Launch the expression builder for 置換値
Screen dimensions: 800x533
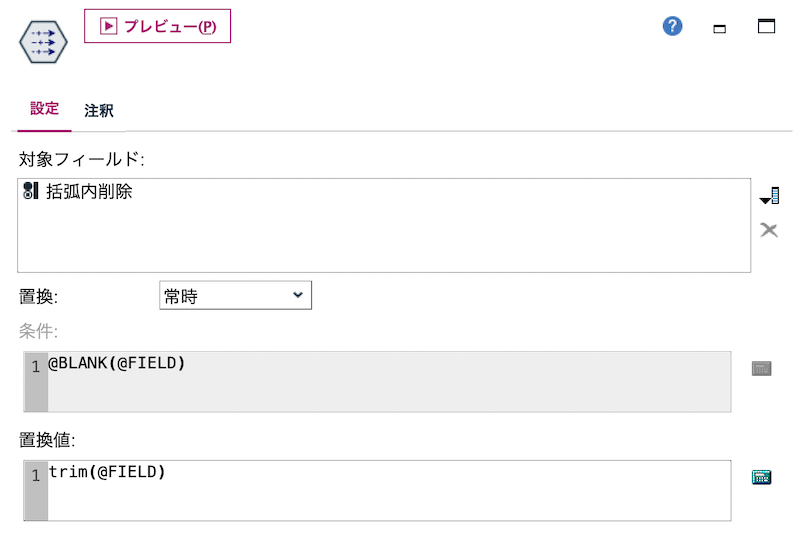tap(761, 477)
